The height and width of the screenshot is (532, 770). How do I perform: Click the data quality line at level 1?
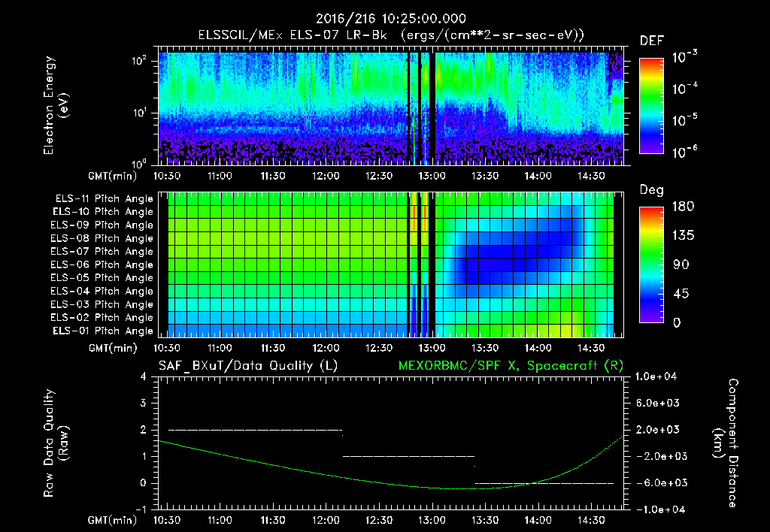pyautogui.click(x=408, y=456)
